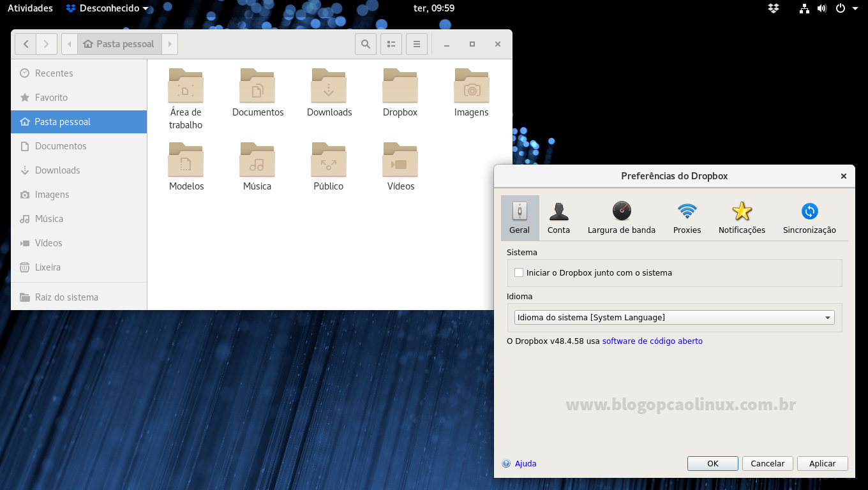Open the Largura de banda tab

click(621, 218)
